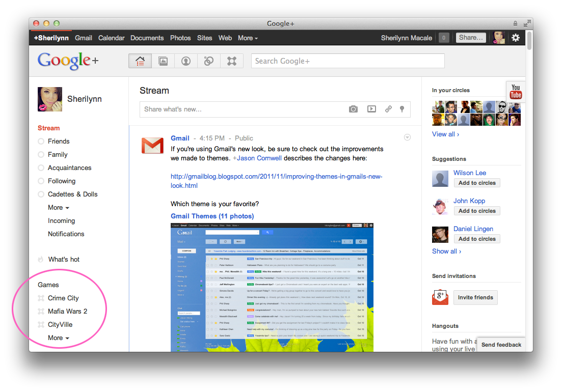The image size is (562, 392).
Task: Open Photos in top navigation bar
Action: click(x=180, y=38)
